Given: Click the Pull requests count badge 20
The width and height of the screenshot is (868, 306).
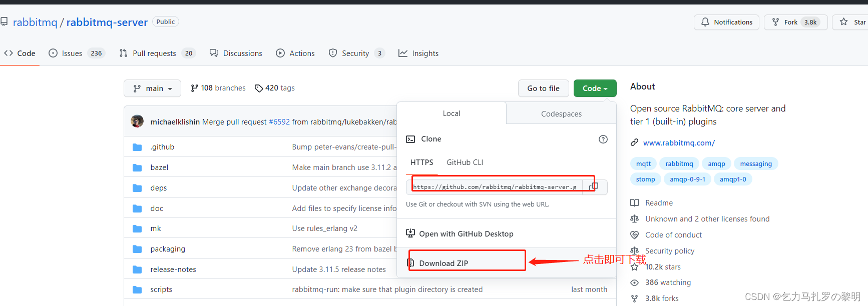Looking at the screenshot, I should pos(189,53).
